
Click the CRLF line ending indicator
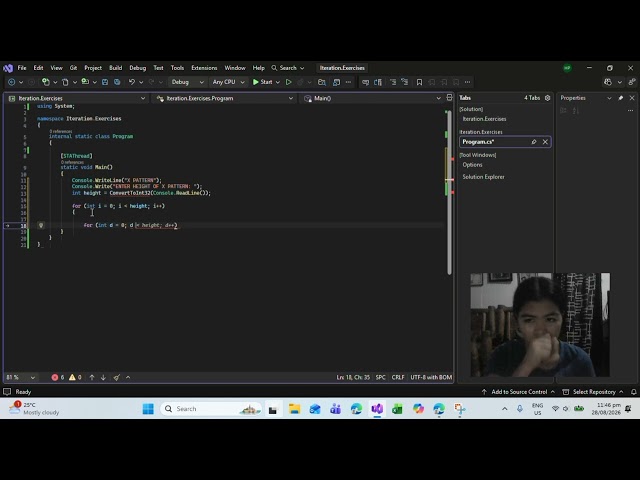398,377
